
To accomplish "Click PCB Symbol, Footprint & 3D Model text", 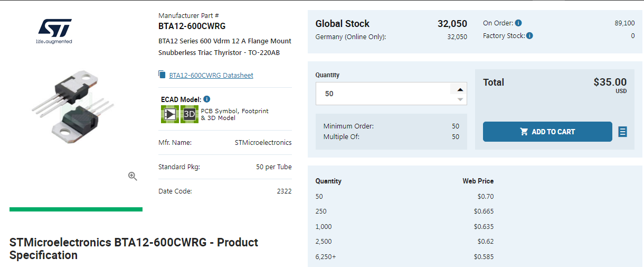I will coord(235,114).
